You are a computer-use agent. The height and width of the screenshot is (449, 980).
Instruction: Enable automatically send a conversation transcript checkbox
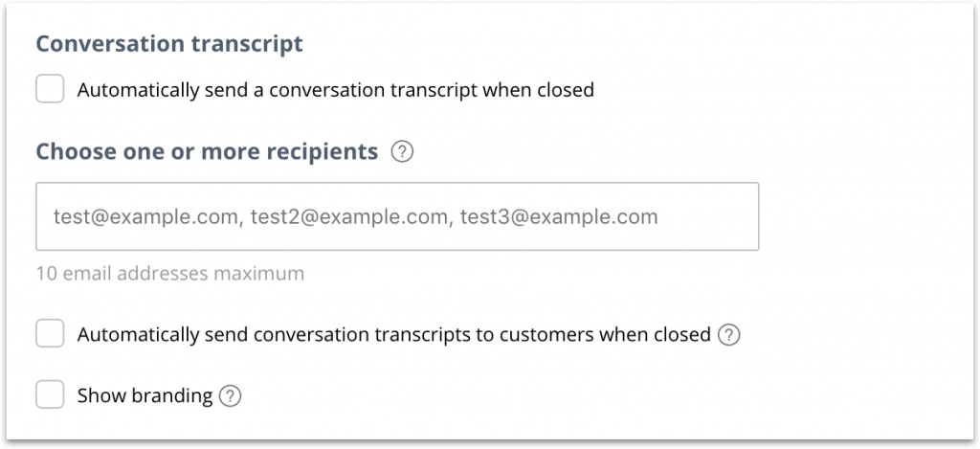pyautogui.click(x=50, y=89)
